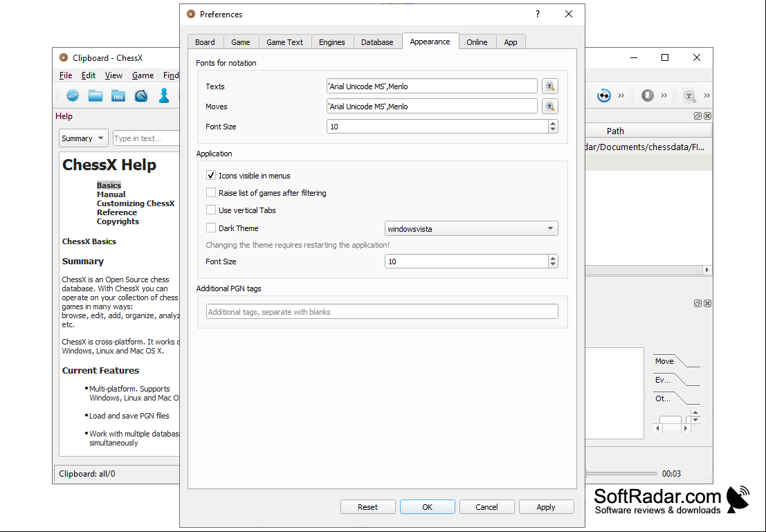Click the gray stop engine icon
The image size is (766, 532).
pos(647,95)
